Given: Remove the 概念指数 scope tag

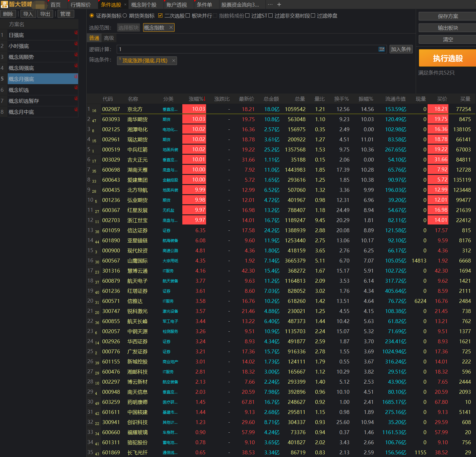Looking at the screenshot, I should point(171,28).
